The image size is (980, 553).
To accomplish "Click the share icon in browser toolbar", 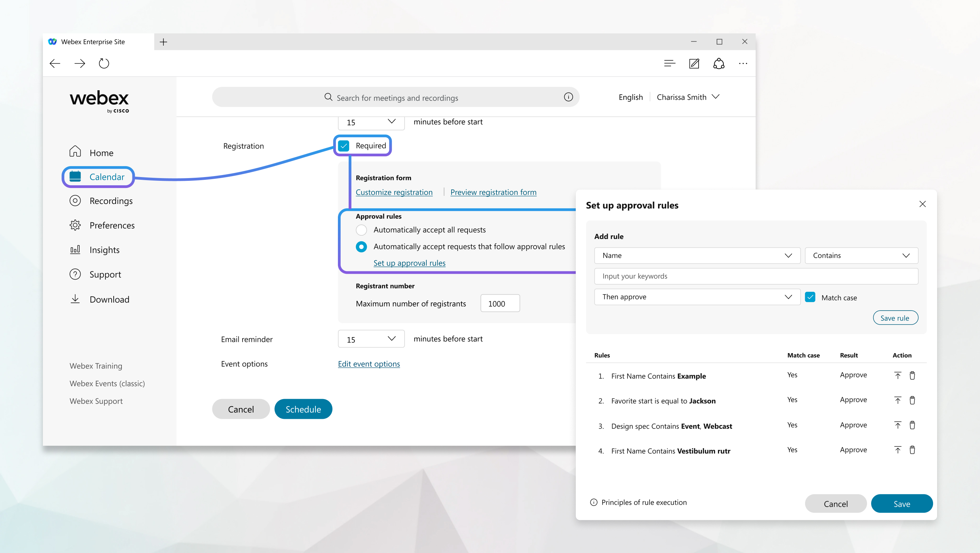I will pyautogui.click(x=719, y=63).
